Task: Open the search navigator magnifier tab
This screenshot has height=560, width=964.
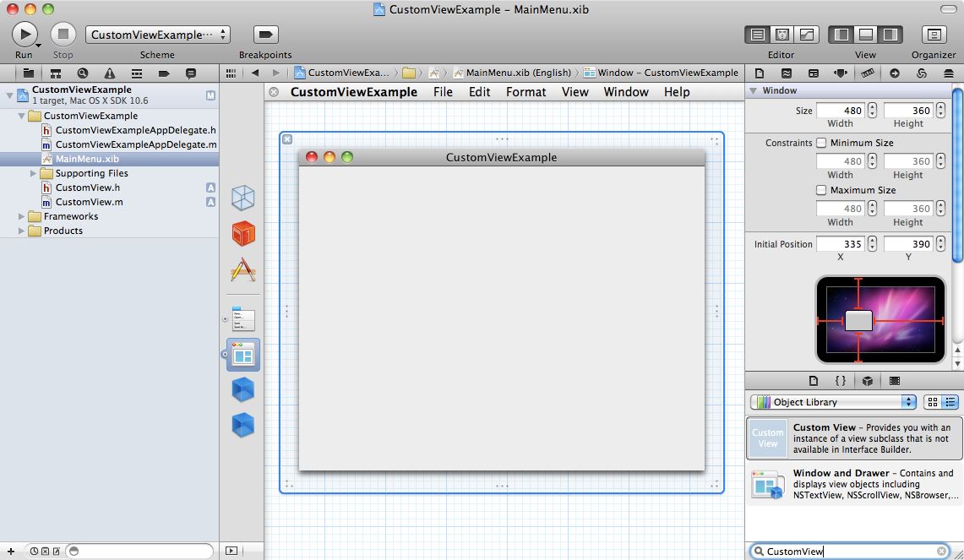Action: pyautogui.click(x=83, y=73)
